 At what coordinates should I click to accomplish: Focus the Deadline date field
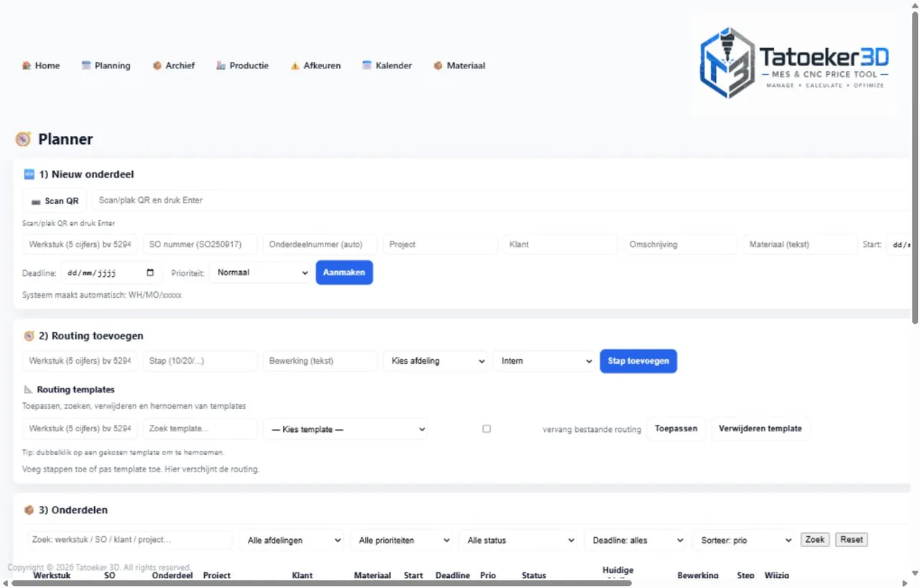(111, 273)
